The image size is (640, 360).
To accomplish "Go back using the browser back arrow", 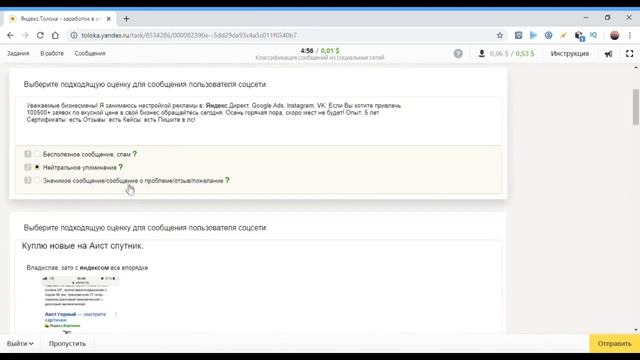I will tap(10, 36).
